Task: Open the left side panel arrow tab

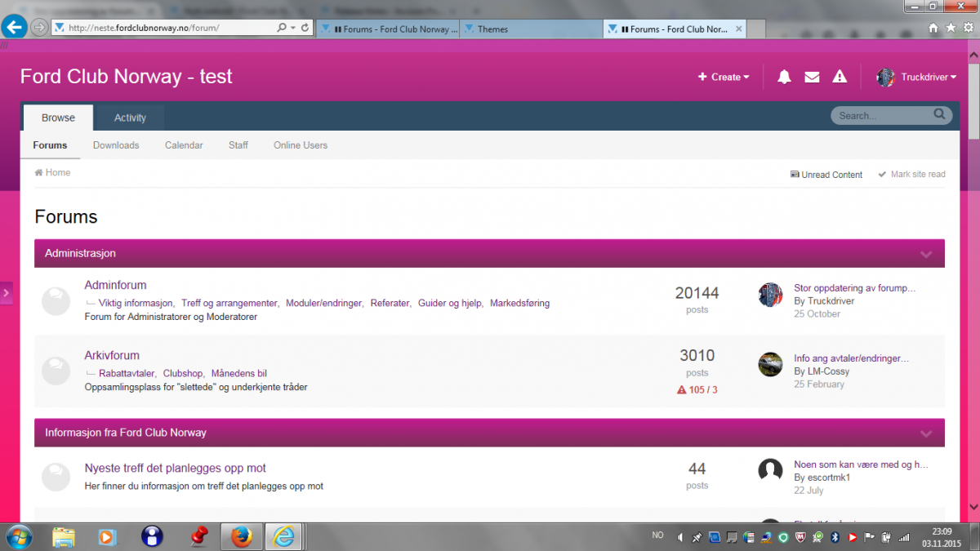Action: pyautogui.click(x=7, y=292)
